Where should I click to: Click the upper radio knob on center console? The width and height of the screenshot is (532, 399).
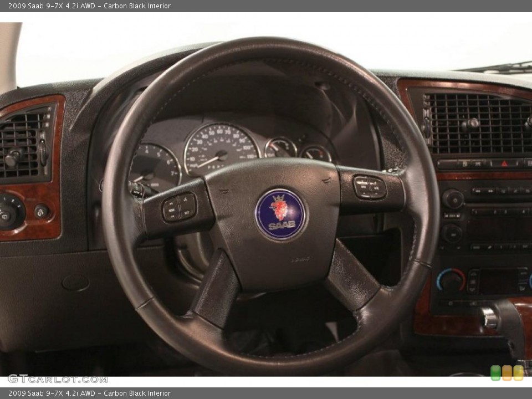[453, 199]
